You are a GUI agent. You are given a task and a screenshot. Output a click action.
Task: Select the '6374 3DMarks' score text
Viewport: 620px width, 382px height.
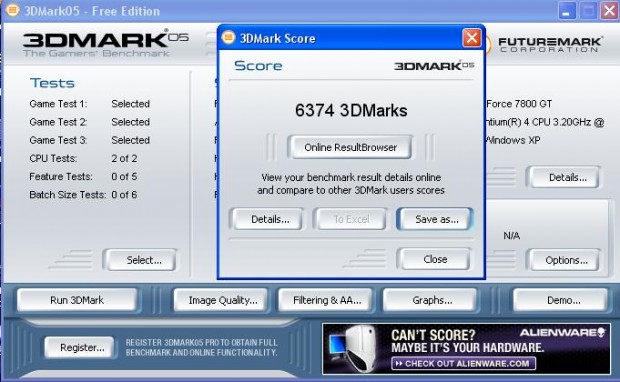tap(351, 110)
